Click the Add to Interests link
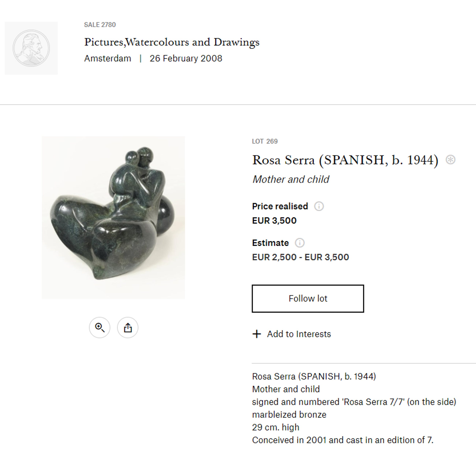This screenshot has width=476, height=459. coord(299,334)
